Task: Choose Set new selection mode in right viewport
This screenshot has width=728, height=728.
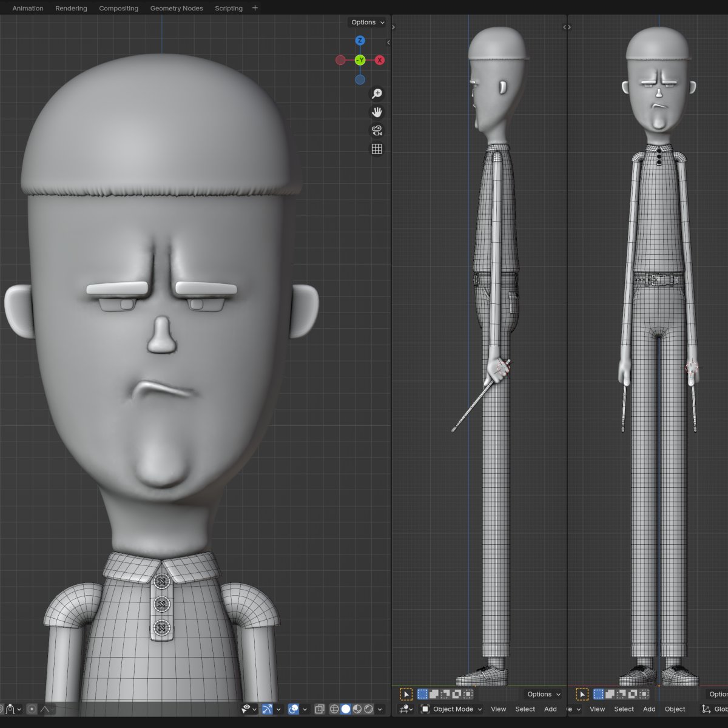Action: click(599, 694)
